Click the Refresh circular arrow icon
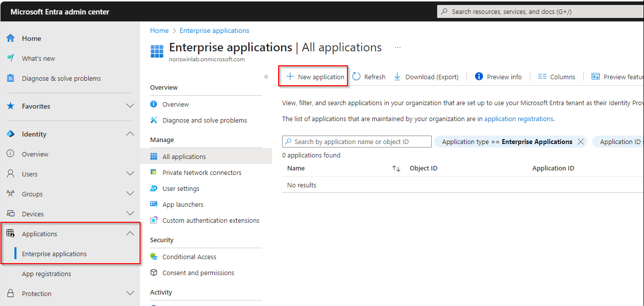 [356, 77]
